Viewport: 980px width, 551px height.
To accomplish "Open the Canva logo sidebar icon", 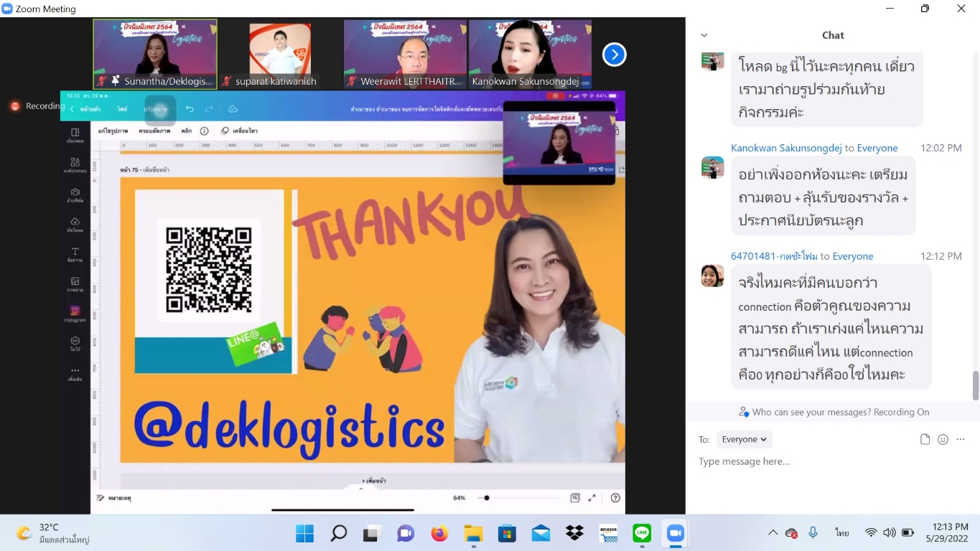I will (75, 344).
